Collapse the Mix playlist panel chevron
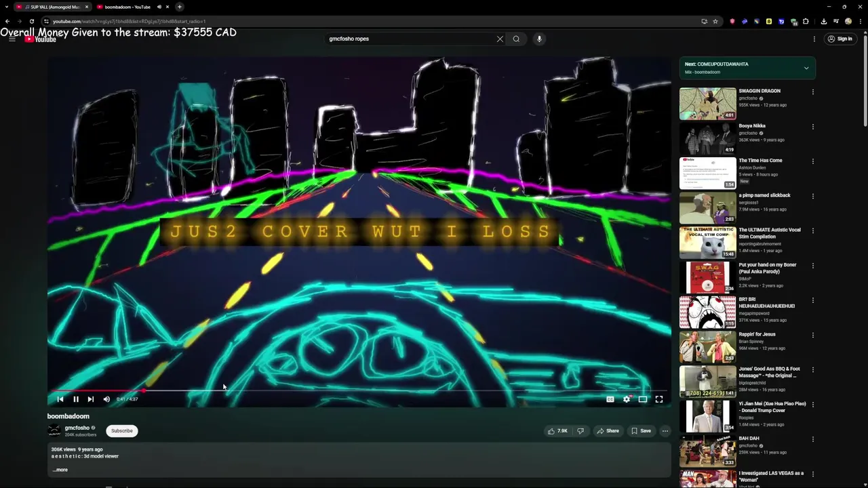The height and width of the screenshot is (488, 868). point(806,68)
